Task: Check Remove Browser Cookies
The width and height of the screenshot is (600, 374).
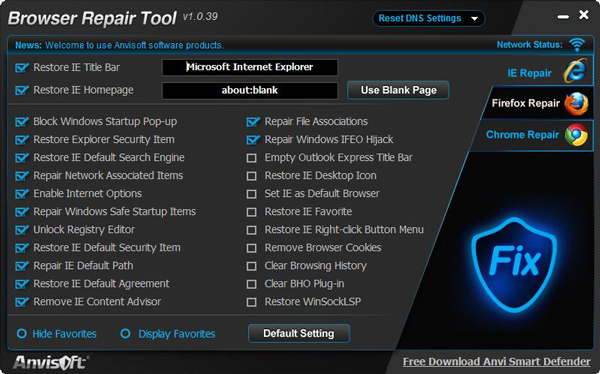Action: click(251, 248)
